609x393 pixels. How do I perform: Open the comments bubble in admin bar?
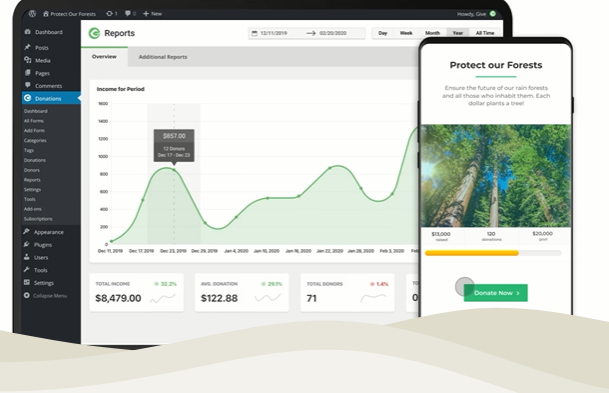tap(128, 14)
